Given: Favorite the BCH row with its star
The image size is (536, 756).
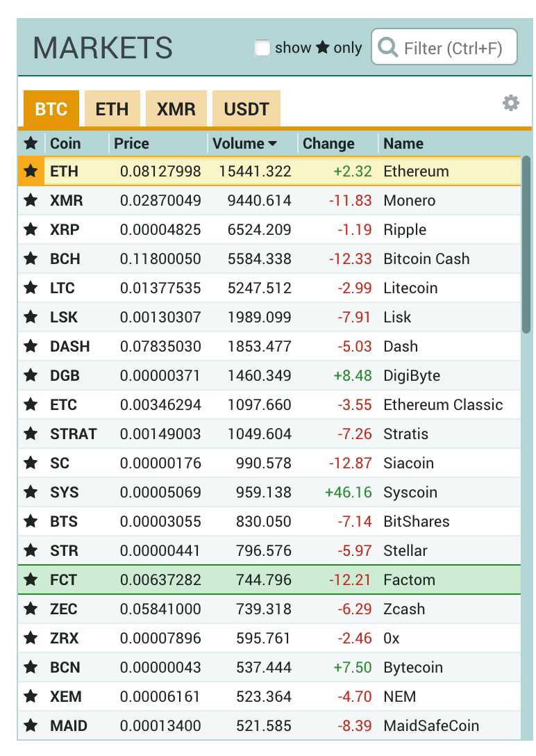Looking at the screenshot, I should click(x=31, y=259).
